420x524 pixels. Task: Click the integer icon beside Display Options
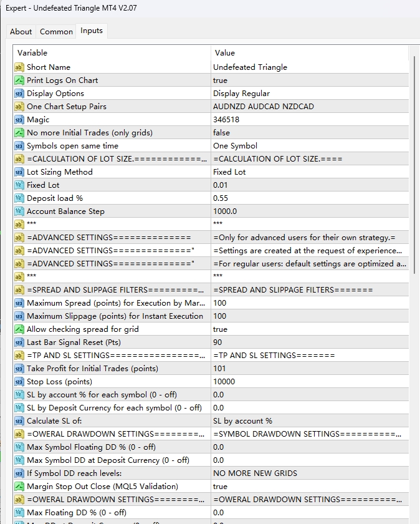click(x=19, y=93)
